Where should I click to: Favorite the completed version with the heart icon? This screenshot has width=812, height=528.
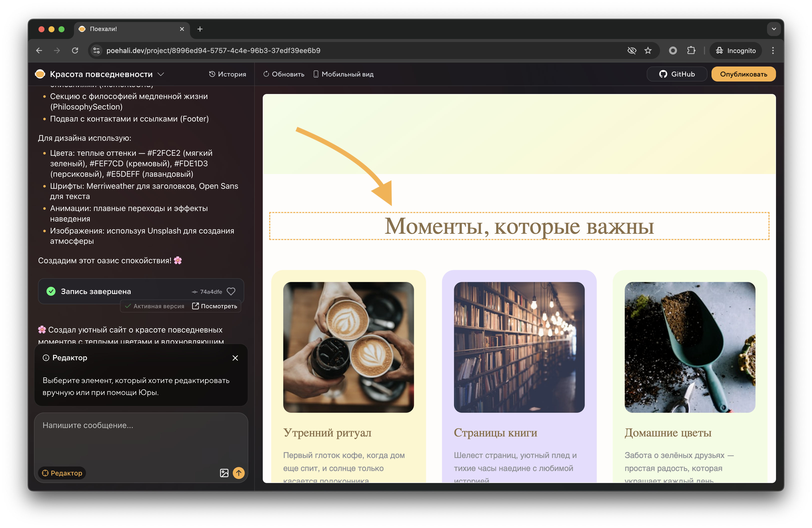click(x=231, y=291)
